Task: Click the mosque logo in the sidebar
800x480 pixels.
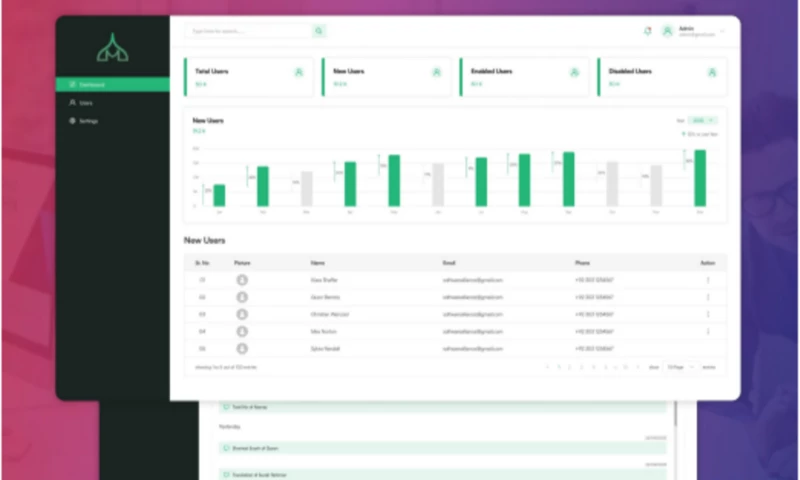Action: tap(112, 48)
